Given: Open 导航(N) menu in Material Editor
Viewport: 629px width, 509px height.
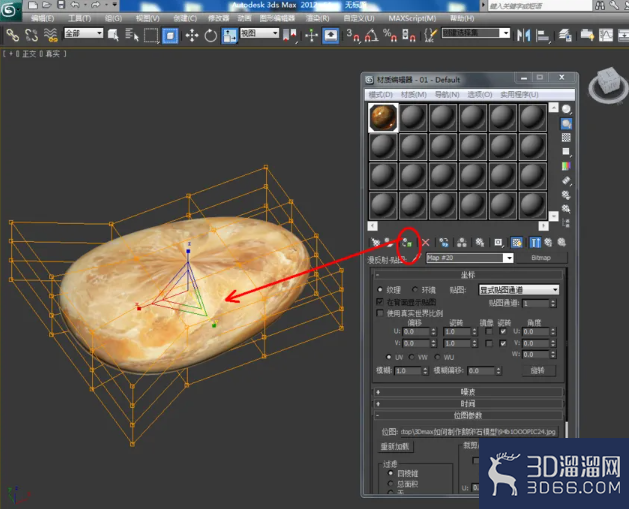Looking at the screenshot, I should click(447, 95).
